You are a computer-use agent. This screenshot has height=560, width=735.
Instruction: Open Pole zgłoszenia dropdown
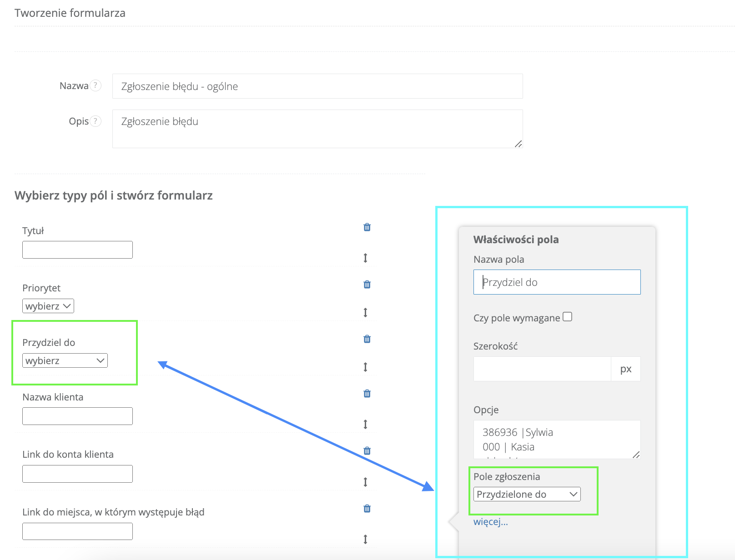[527, 494]
